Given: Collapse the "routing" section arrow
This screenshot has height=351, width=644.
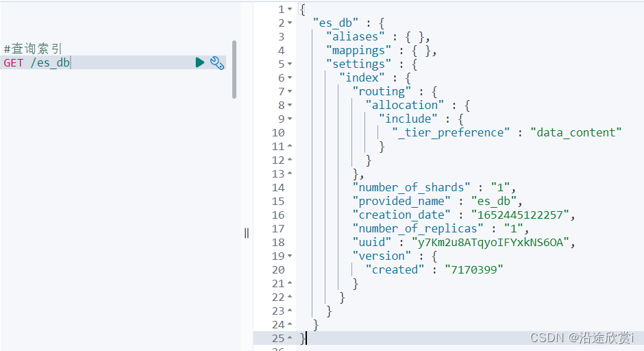Looking at the screenshot, I should [290, 92].
